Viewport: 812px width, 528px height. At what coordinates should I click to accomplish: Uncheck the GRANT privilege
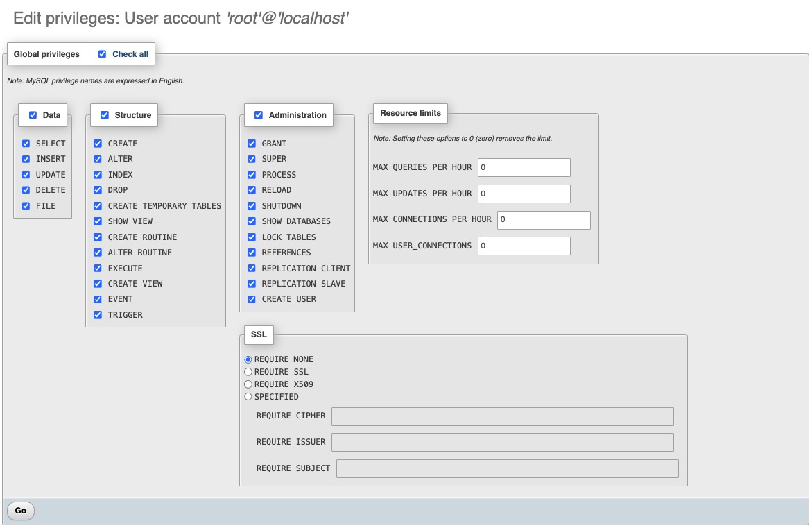[x=252, y=144]
